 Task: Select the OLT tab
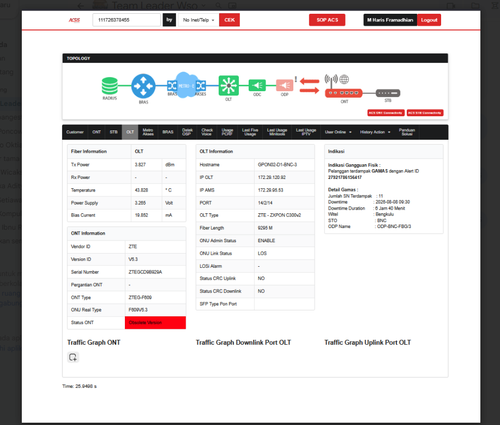point(130,132)
